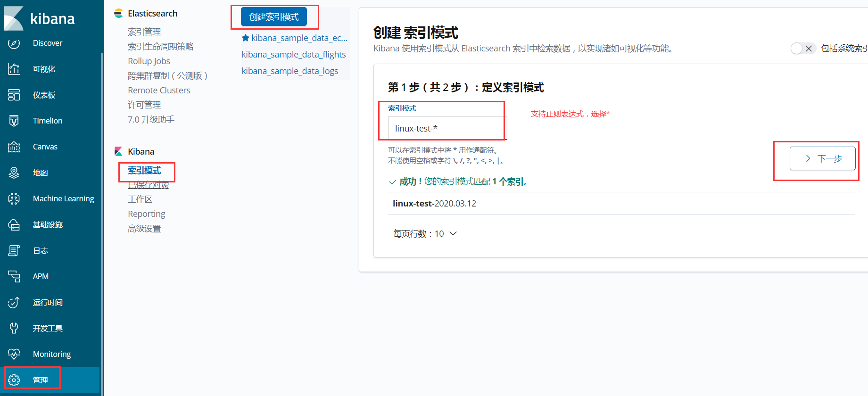Open 许可管理 page
This screenshot has width=868, height=396.
point(144,105)
